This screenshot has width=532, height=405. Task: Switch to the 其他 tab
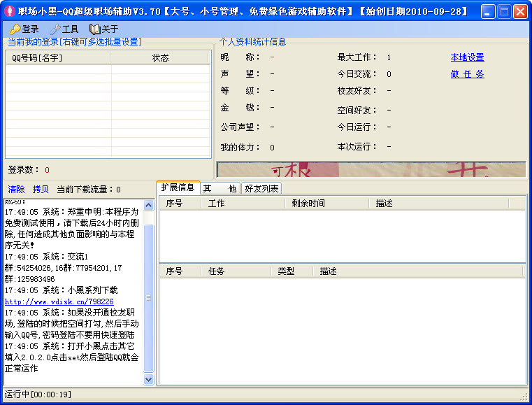(x=220, y=188)
